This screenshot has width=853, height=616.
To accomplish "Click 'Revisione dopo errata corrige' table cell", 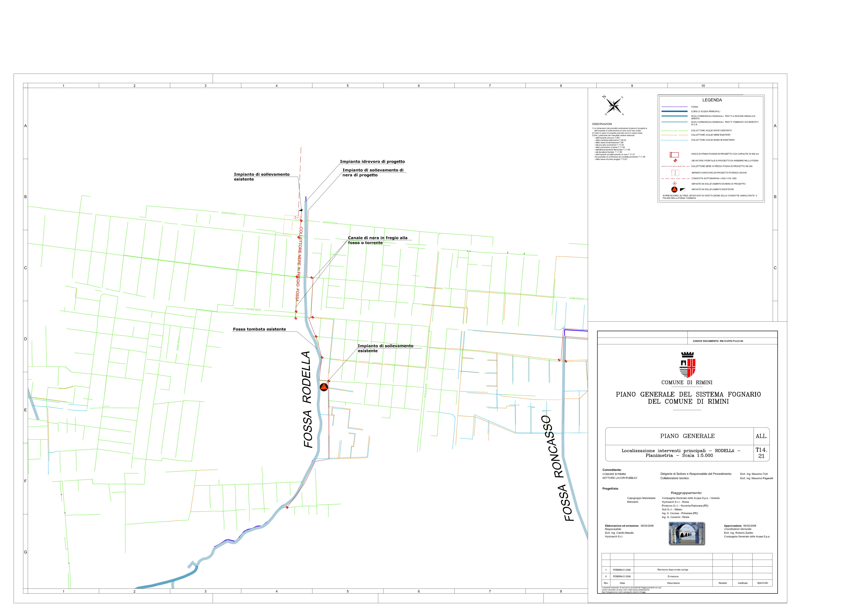I will click(673, 570).
